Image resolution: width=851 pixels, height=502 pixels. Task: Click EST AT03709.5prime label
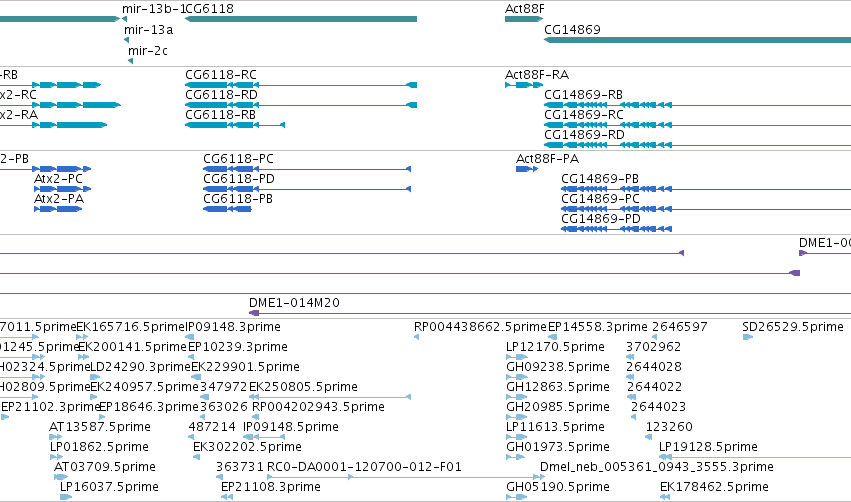(x=105, y=467)
